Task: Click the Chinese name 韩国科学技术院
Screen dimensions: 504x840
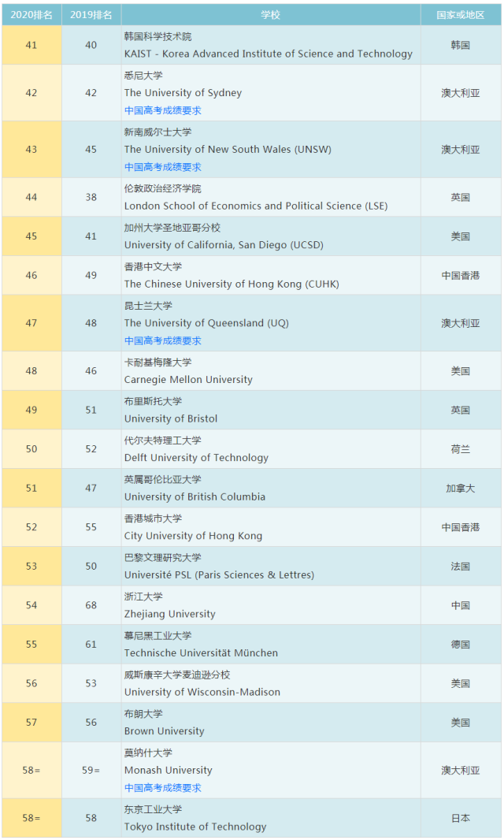Action: point(158,36)
